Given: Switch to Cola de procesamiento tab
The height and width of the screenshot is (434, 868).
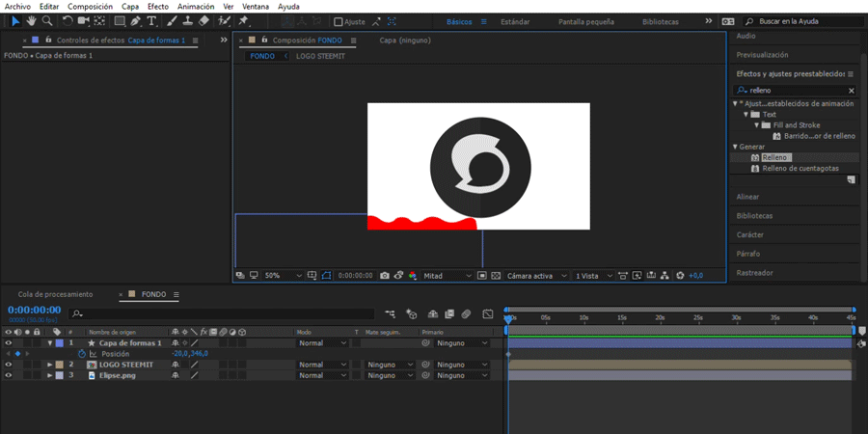Looking at the screenshot, I should [x=55, y=294].
